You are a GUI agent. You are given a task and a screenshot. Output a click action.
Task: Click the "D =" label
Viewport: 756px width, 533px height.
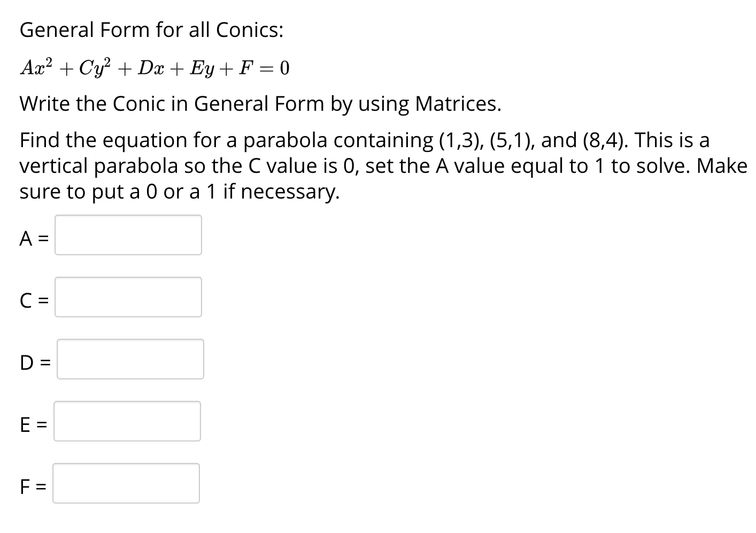click(35, 363)
